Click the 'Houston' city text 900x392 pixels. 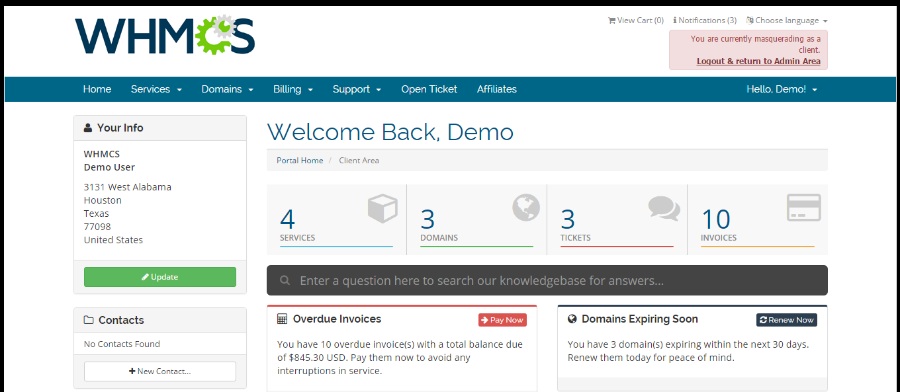click(x=103, y=200)
